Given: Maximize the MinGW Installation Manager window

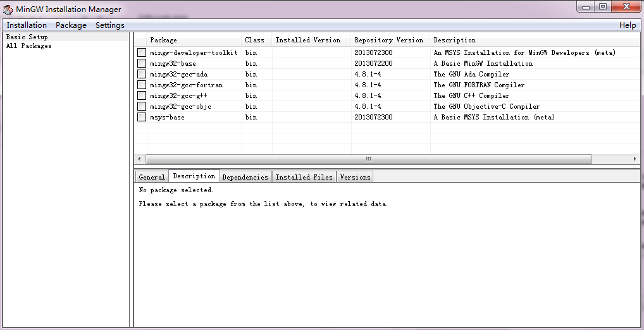Looking at the screenshot, I should 602,6.
